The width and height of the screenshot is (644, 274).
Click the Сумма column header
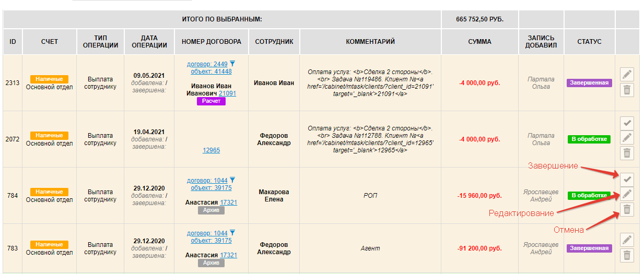479,42
